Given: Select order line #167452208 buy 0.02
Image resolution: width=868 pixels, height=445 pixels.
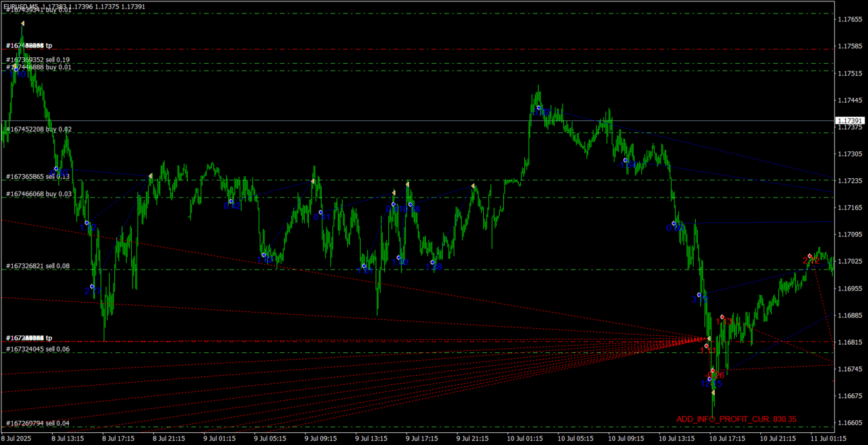Looking at the screenshot, I should 38,129.
